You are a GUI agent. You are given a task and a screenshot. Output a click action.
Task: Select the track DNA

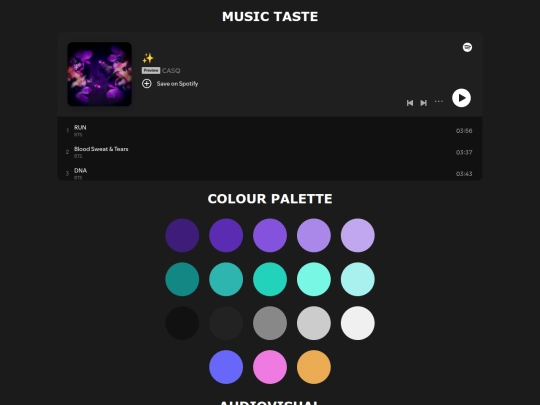[x=270, y=173]
